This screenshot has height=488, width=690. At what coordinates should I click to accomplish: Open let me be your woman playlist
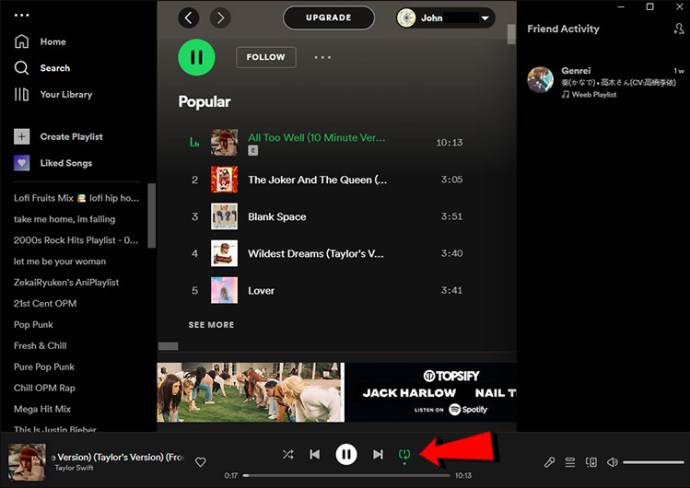60,261
